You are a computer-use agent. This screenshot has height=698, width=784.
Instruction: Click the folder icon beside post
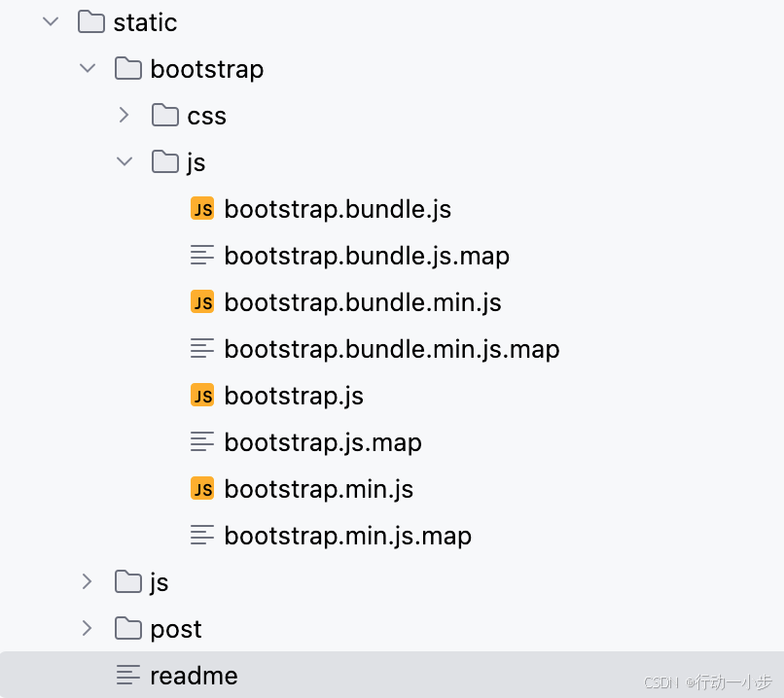click(126, 628)
